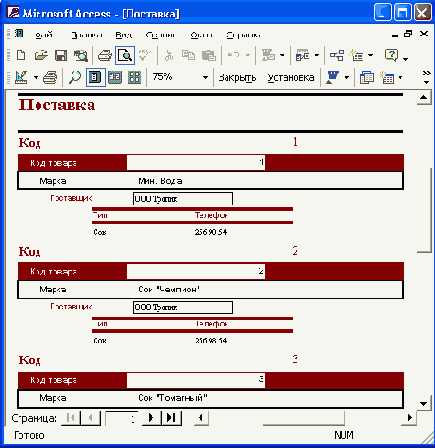Screen dimensions: 435x448
Task: Expand the toolbar overflow chevron
Action: click(426, 77)
